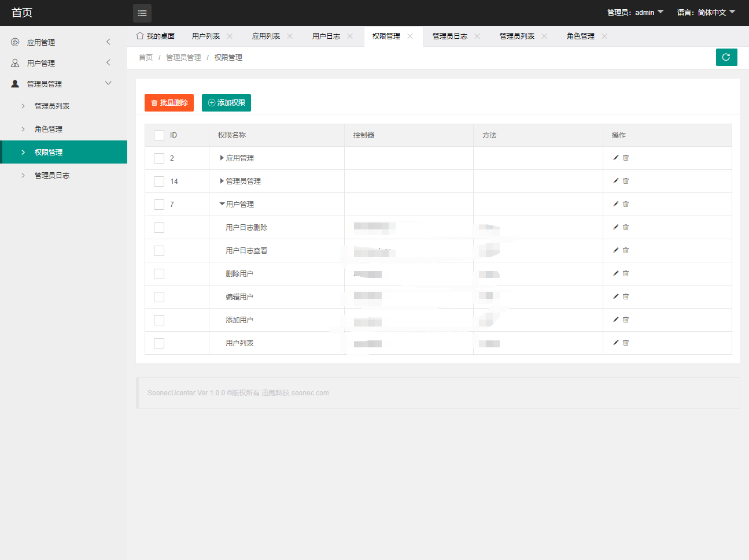Check the checkbox for ID 14 row
The image size is (749, 560).
pyautogui.click(x=159, y=181)
